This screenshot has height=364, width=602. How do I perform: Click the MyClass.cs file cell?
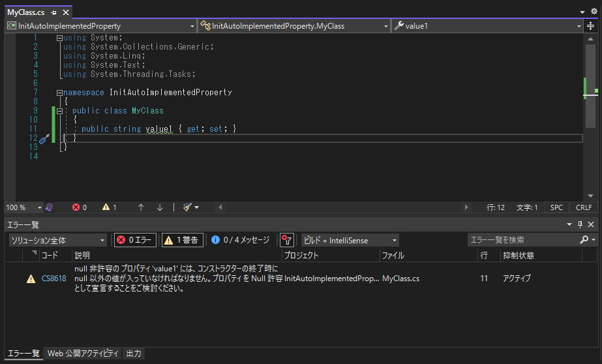coord(401,279)
